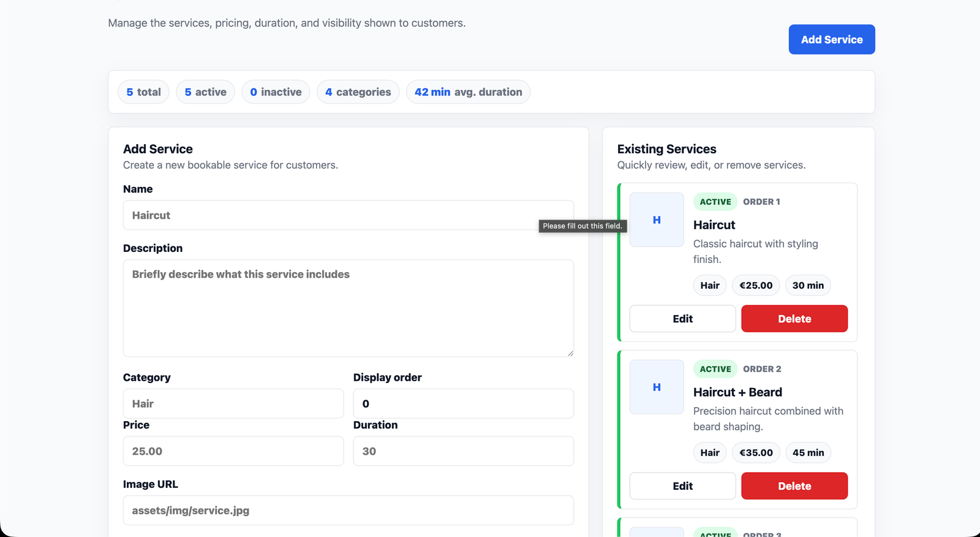Click the 'ORDER 2' label
Screen dimensions: 980x537
tap(762, 369)
